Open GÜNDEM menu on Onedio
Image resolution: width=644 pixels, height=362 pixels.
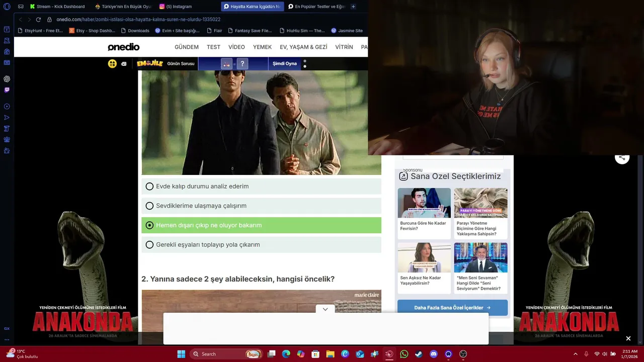187,47
